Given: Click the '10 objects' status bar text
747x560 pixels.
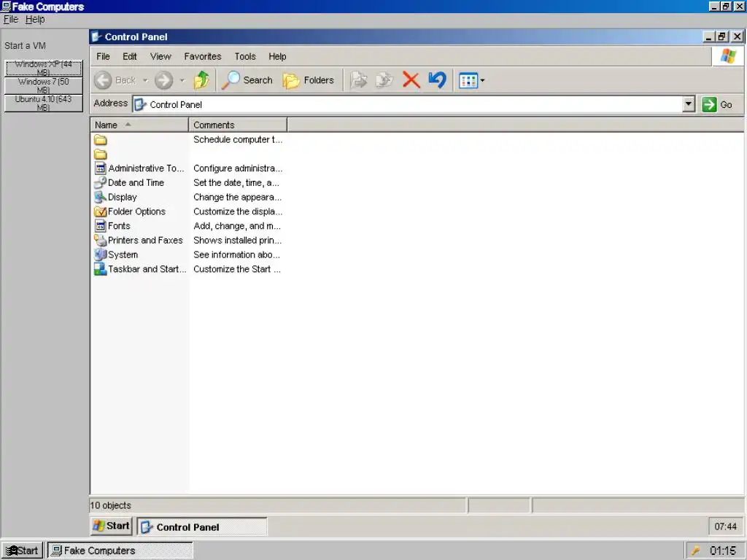Looking at the screenshot, I should [x=110, y=505].
